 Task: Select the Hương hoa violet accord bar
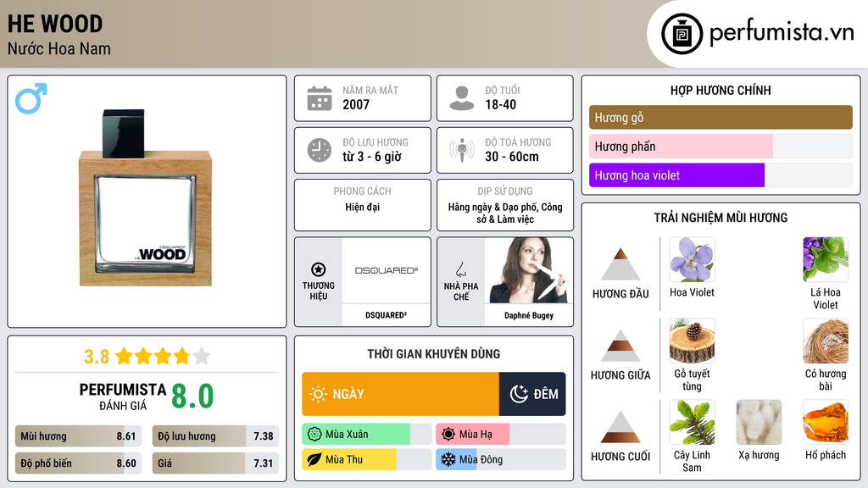point(721,175)
